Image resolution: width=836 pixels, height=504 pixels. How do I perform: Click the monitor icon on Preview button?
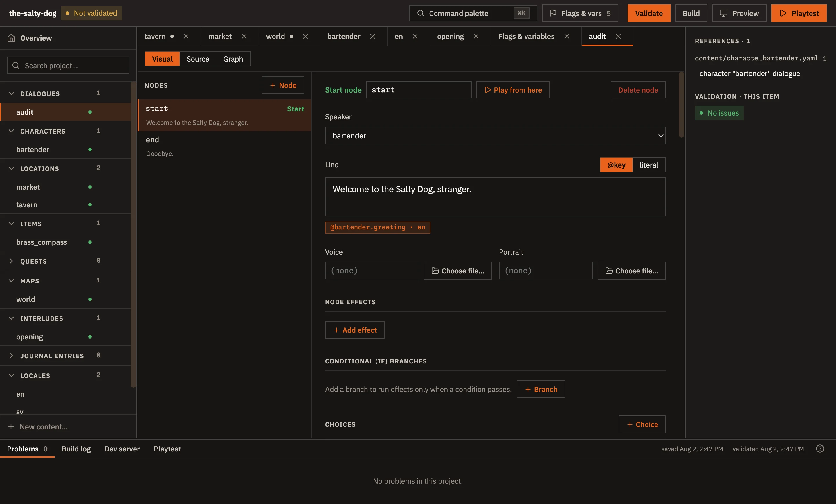point(723,13)
